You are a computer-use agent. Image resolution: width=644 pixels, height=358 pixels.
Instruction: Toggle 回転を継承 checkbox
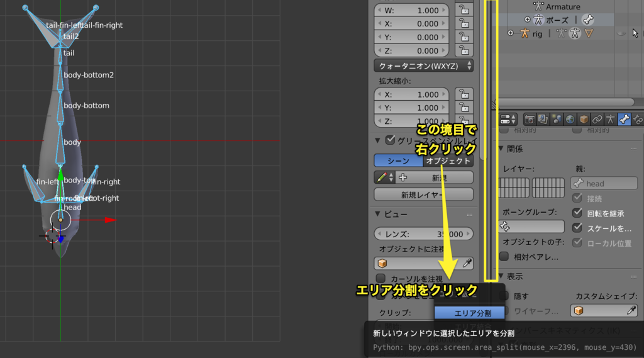click(577, 213)
